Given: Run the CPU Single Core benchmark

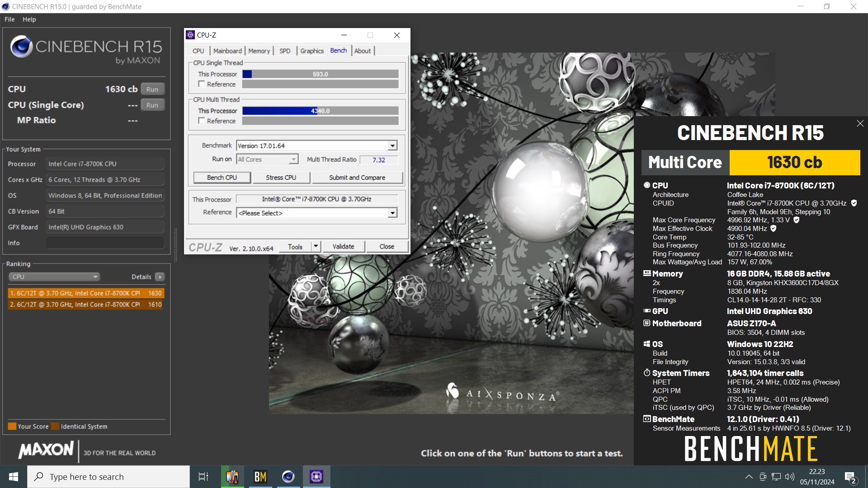Looking at the screenshot, I should [152, 105].
